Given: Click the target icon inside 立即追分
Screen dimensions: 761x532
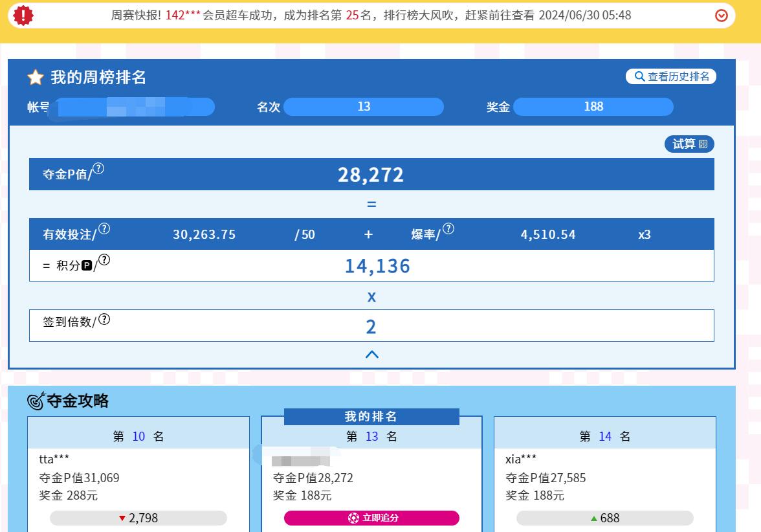Looking at the screenshot, I should 353,518.
